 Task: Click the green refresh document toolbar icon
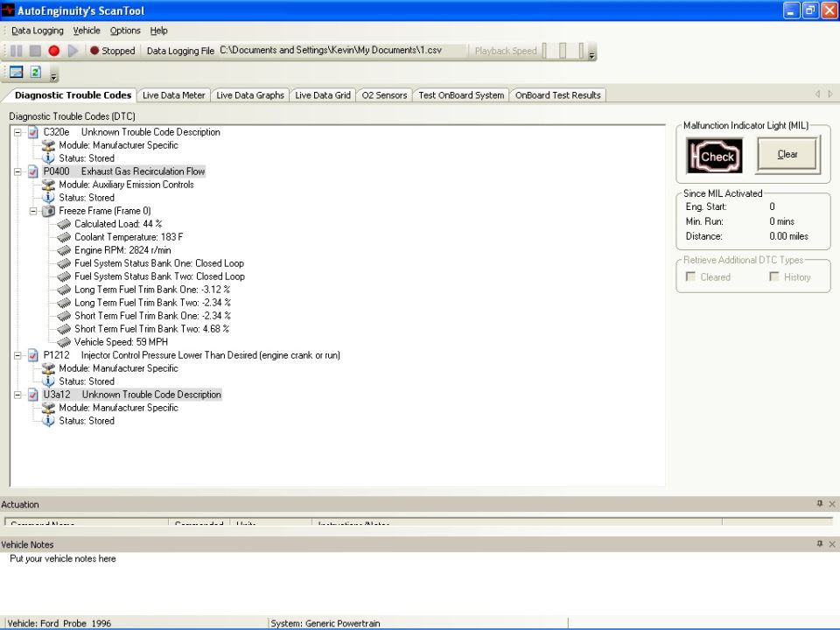(x=35, y=72)
